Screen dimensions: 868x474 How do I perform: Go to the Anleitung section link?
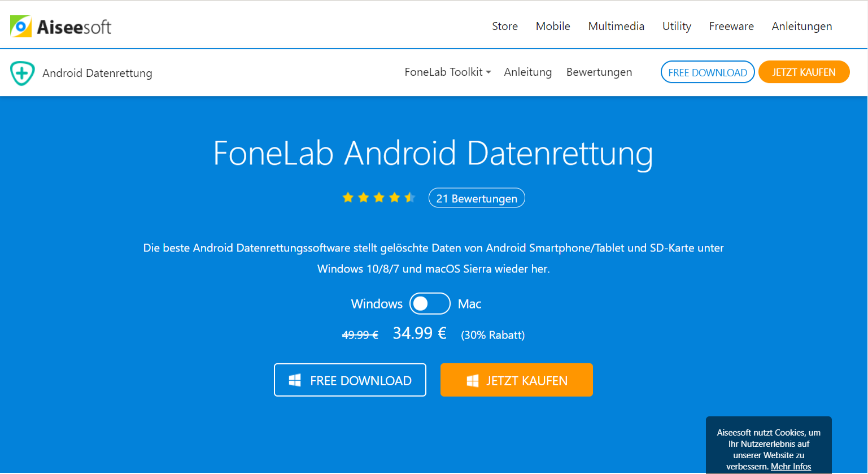[528, 72]
